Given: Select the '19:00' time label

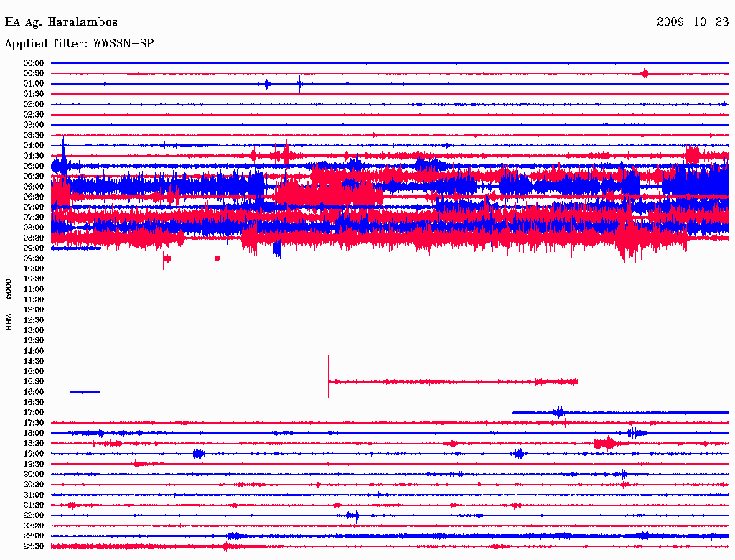Looking at the screenshot, I should pos(34,454).
